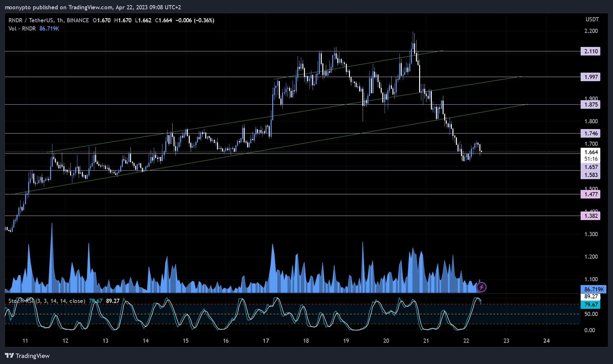This screenshot has width=613, height=364.
Task: Click the Vol · RNDR indicator label
Action: coord(22,29)
